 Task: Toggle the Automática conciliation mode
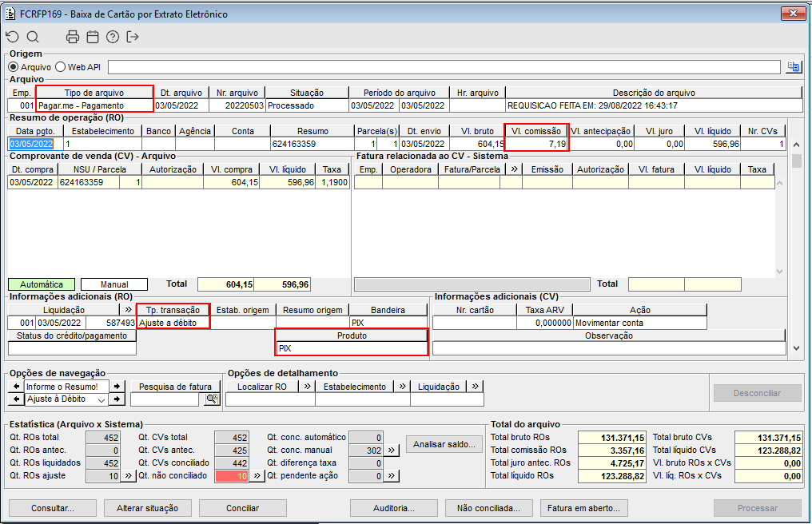(x=42, y=284)
